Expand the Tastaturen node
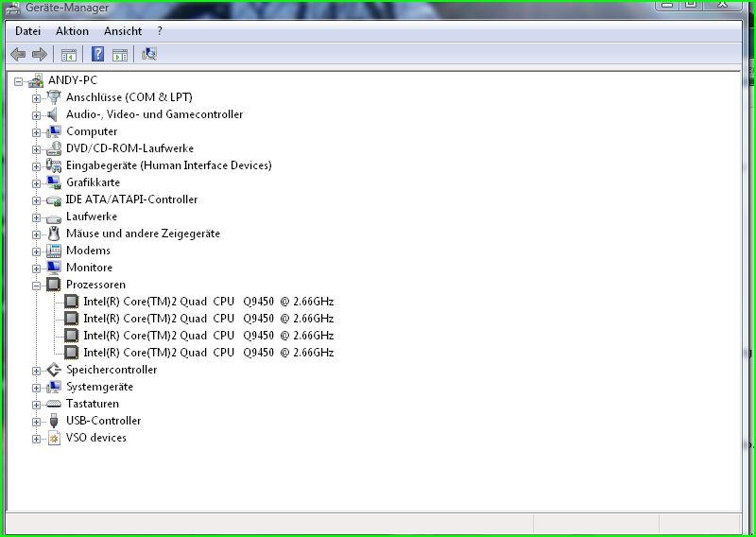The height and width of the screenshot is (537, 756). tap(36, 405)
